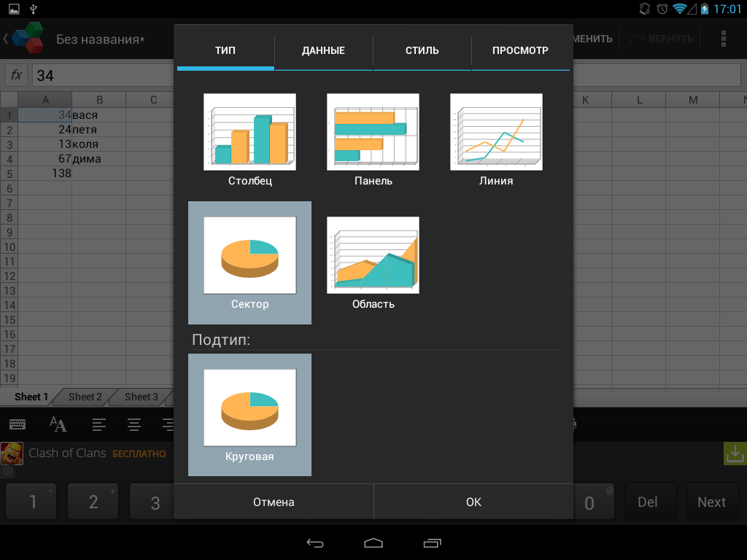Select cell A1 containing 34
The image size is (747, 560).
[44, 114]
